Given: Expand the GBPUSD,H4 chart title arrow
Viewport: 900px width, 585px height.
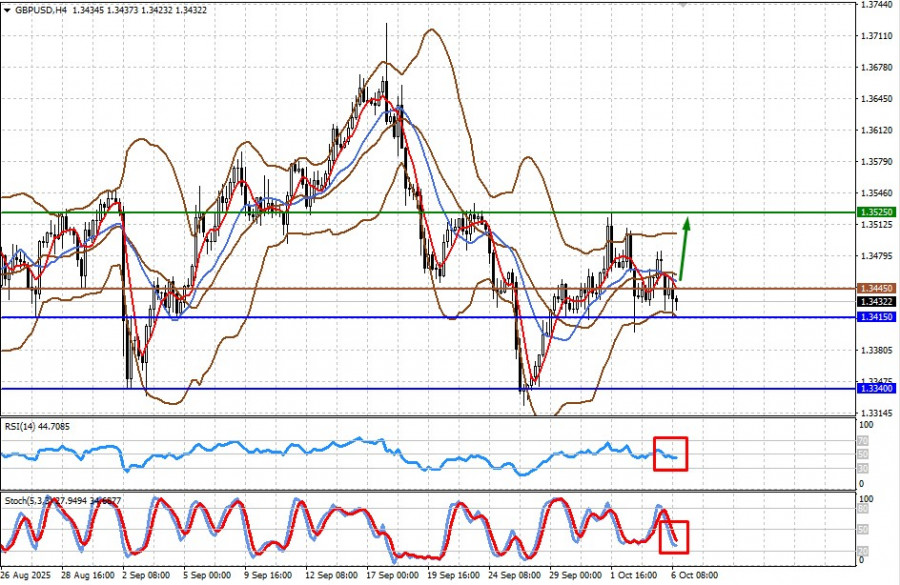Looking at the screenshot, I should (x=6, y=10).
